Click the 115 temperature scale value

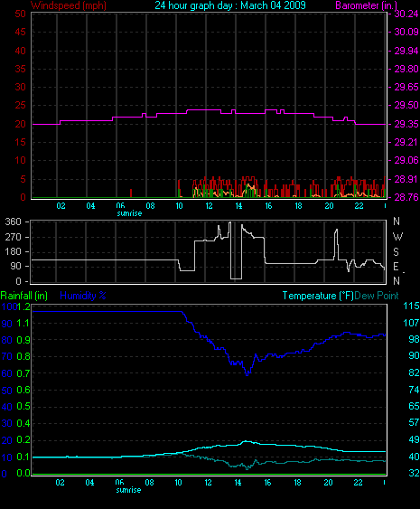[411, 306]
